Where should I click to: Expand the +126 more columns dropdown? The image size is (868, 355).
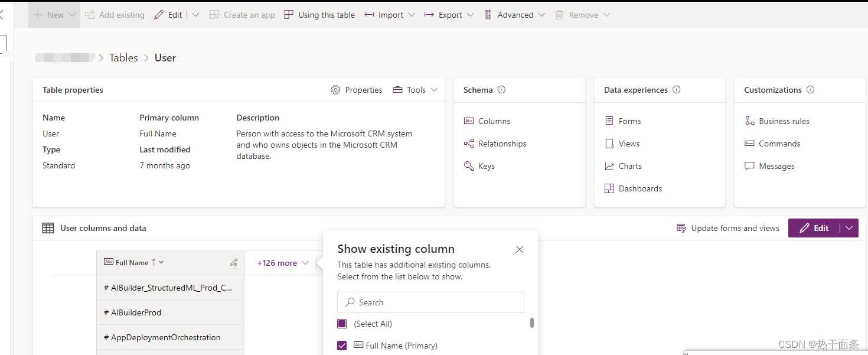[283, 263]
